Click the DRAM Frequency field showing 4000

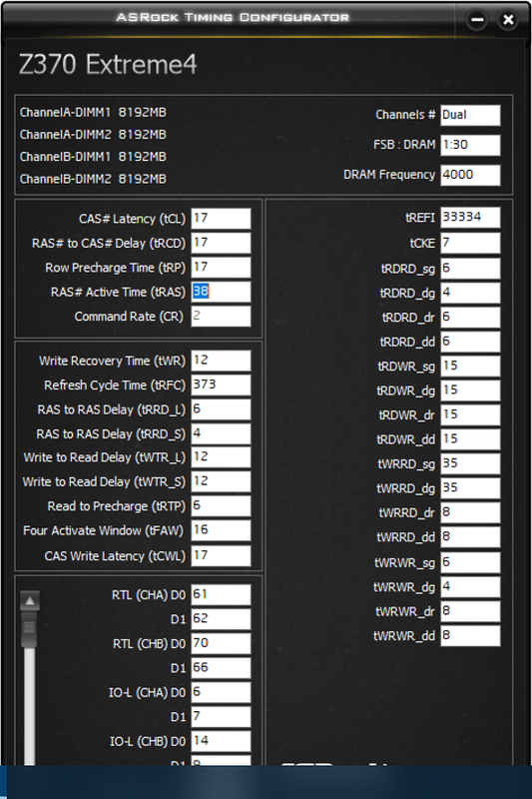click(x=470, y=176)
